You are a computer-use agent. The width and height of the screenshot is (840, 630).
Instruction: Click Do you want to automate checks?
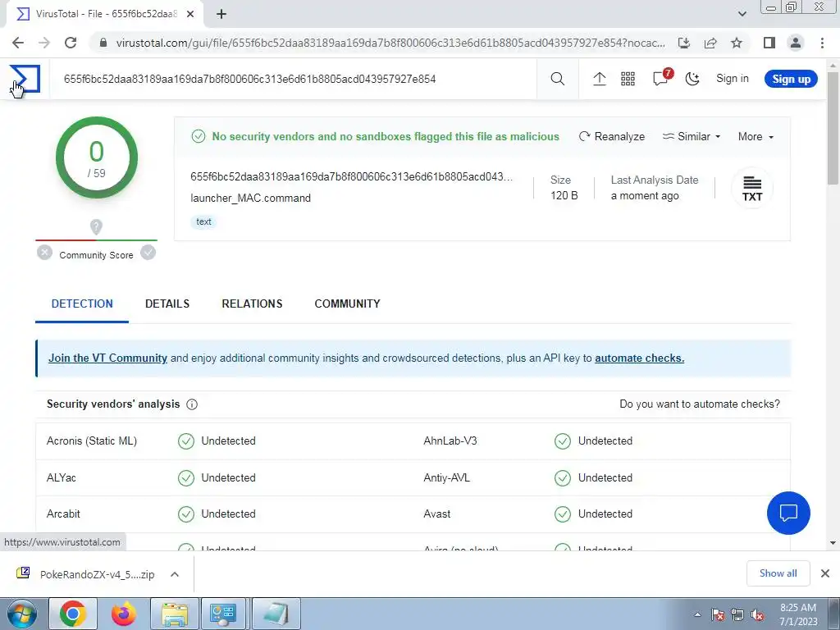[700, 404]
